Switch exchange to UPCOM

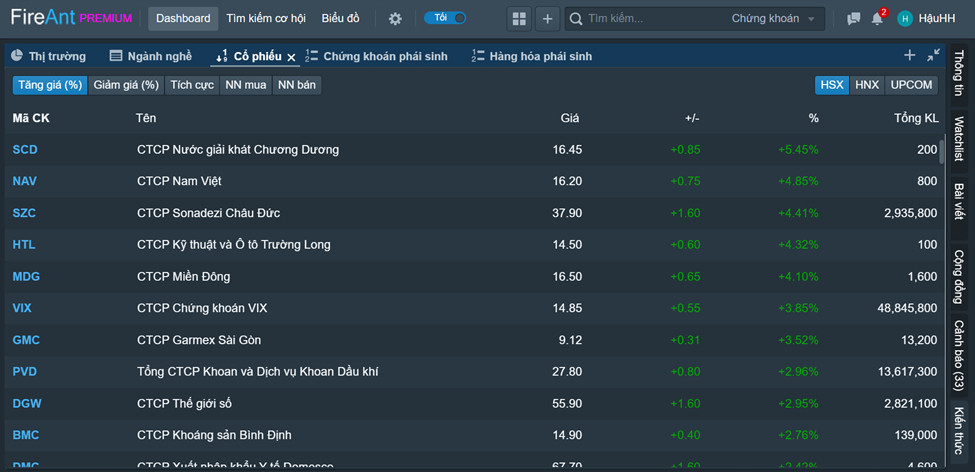(912, 85)
